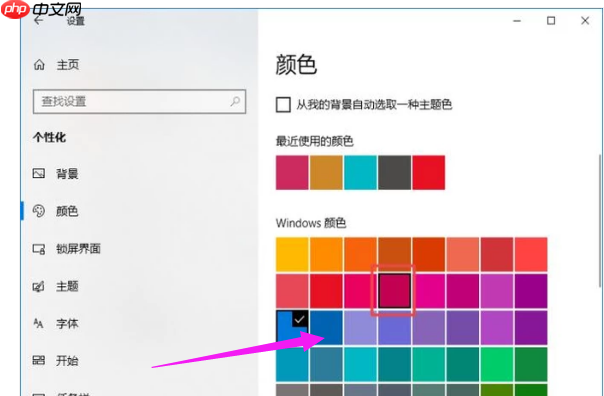Pick the red fifth recent color
This screenshot has height=396, width=604.
[x=429, y=173]
